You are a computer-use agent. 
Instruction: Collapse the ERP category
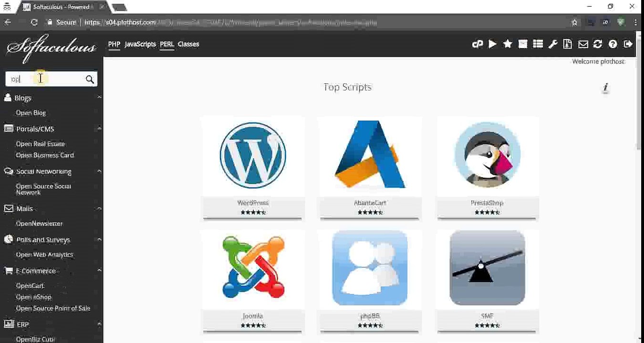(x=99, y=324)
